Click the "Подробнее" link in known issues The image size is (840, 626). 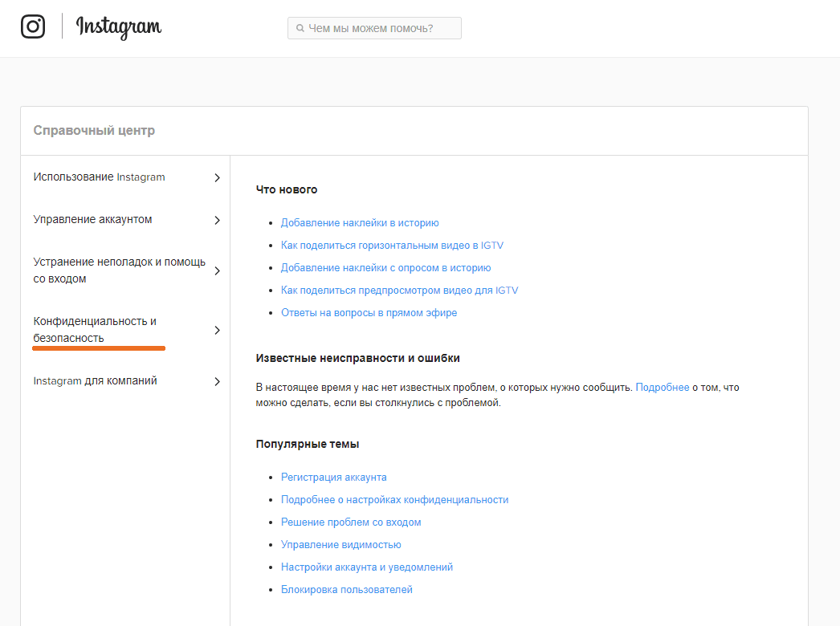(x=663, y=387)
